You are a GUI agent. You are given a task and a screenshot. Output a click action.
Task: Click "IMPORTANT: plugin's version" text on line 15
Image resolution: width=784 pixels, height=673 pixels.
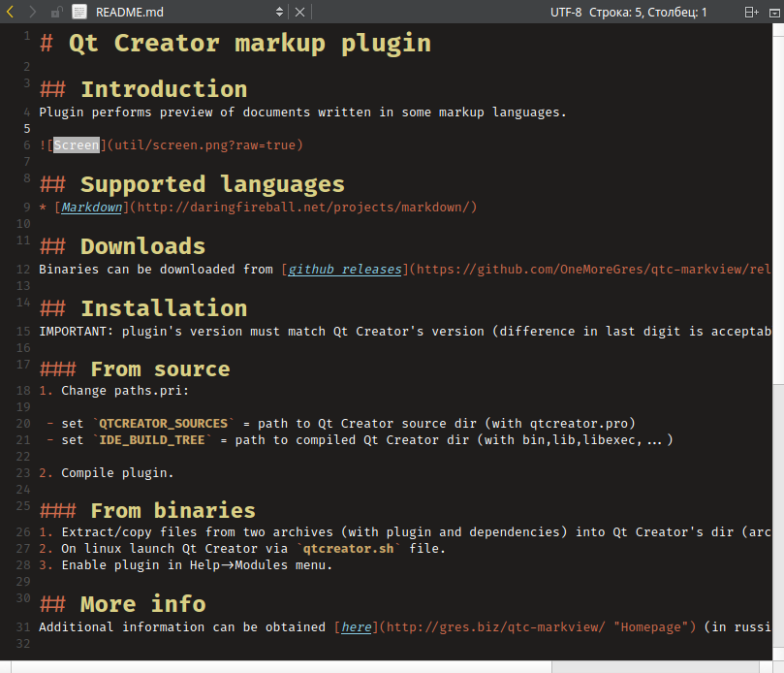pos(405,332)
